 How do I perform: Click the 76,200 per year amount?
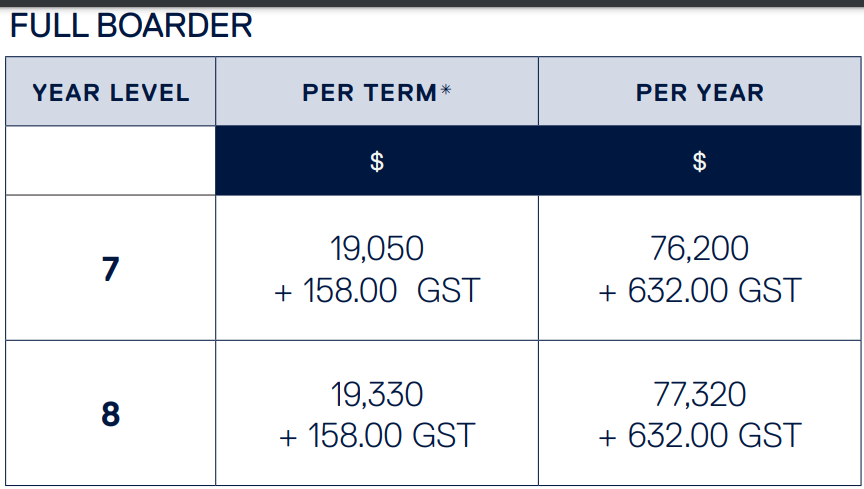700,248
